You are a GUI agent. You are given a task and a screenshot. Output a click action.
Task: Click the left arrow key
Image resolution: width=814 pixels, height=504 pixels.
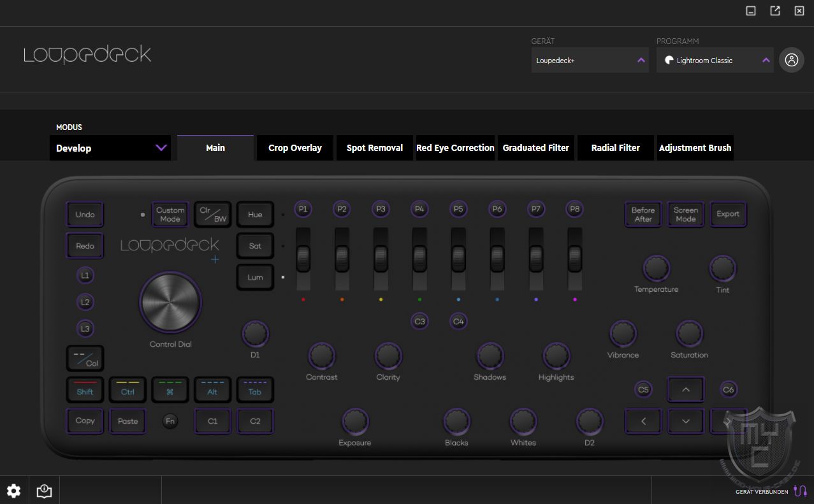tap(643, 421)
